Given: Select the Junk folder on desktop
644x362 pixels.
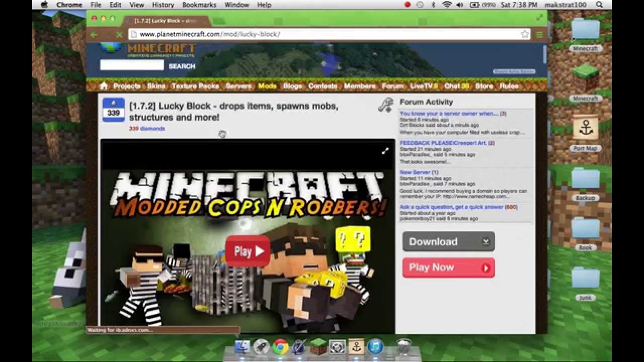Looking at the screenshot, I should (x=585, y=283).
